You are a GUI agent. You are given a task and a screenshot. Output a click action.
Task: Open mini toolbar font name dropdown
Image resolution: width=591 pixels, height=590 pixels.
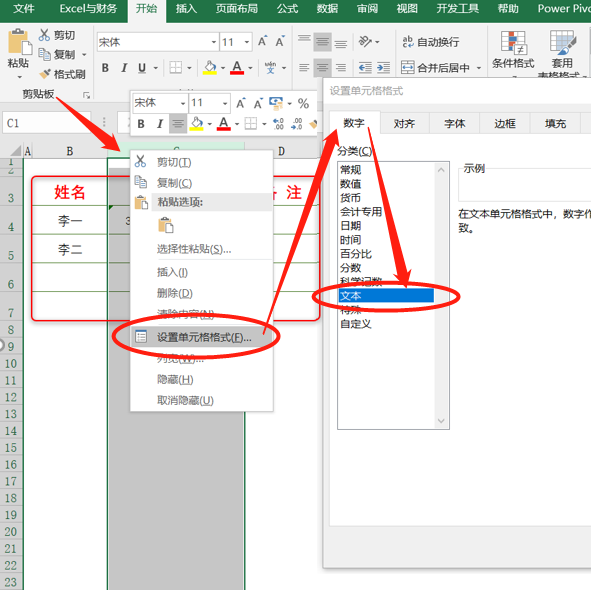(183, 103)
